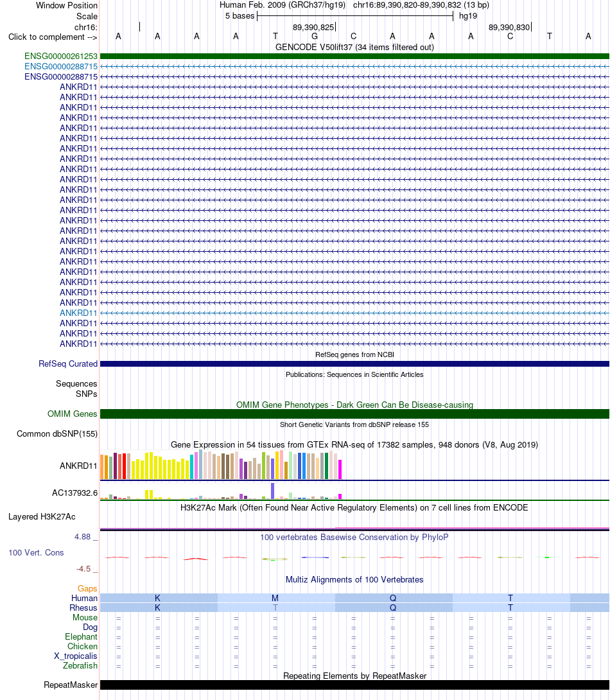The image size is (610, 700).
Task: Click the M codon in Human row
Action: point(275,599)
